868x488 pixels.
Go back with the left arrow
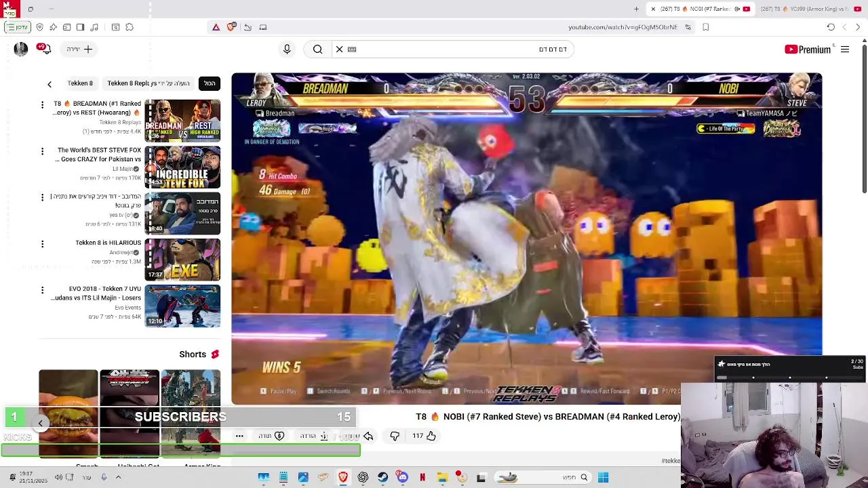click(x=844, y=27)
